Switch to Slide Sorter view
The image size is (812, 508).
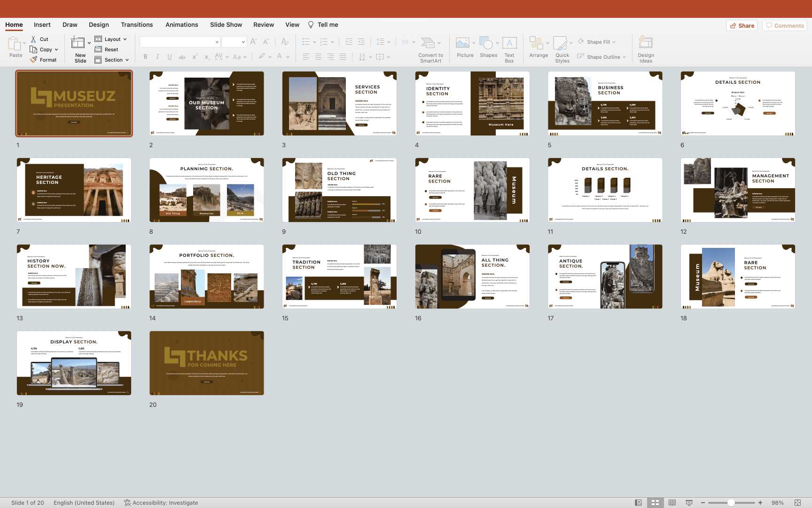click(x=655, y=502)
